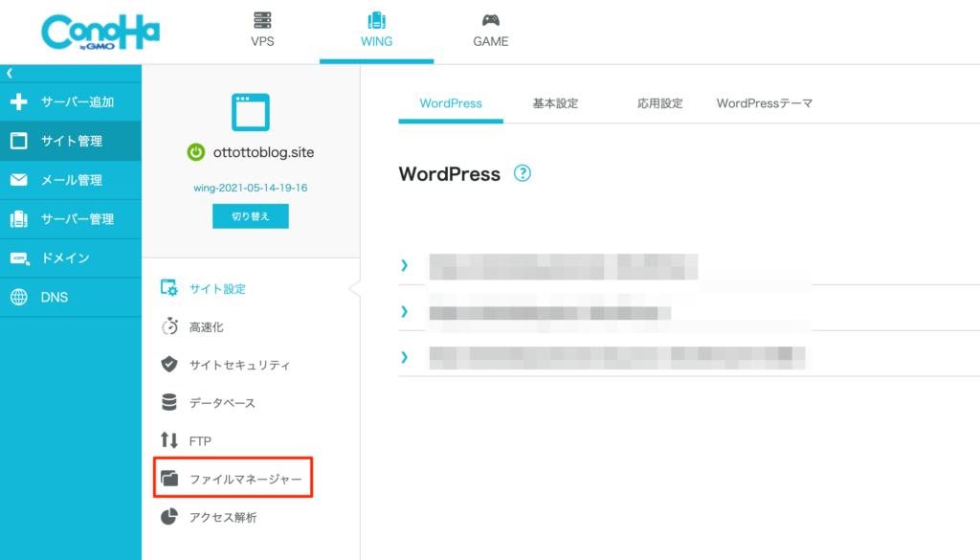Click the folder icon for ファイルマネージャー
Viewport: 980px width, 560px height.
(169, 478)
